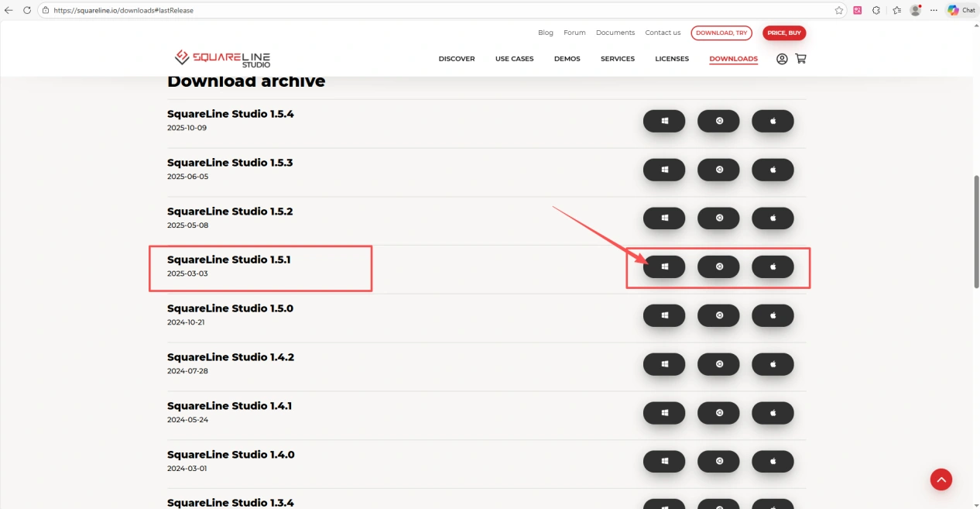Open the DISCOVER menu
This screenshot has height=509, width=980.
(457, 59)
